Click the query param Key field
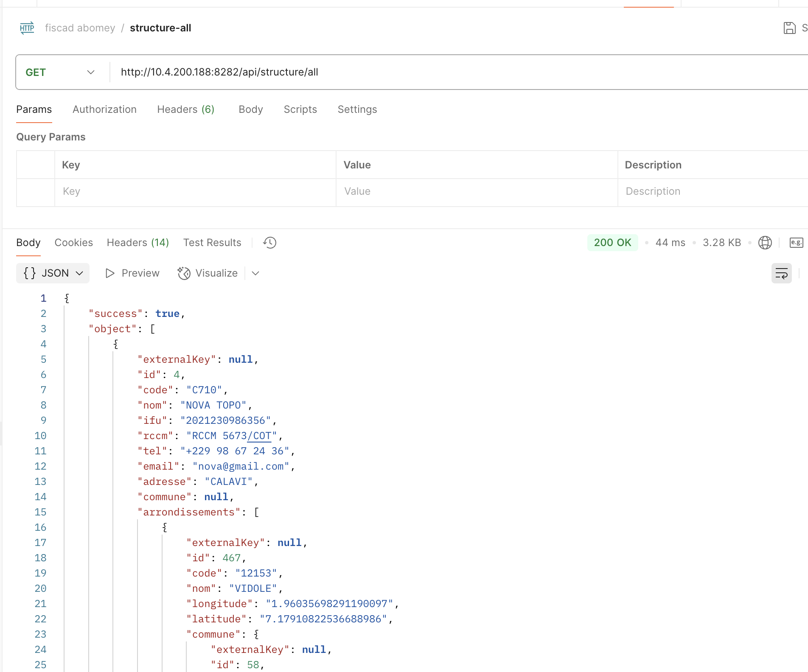The width and height of the screenshot is (808, 672). point(195,191)
